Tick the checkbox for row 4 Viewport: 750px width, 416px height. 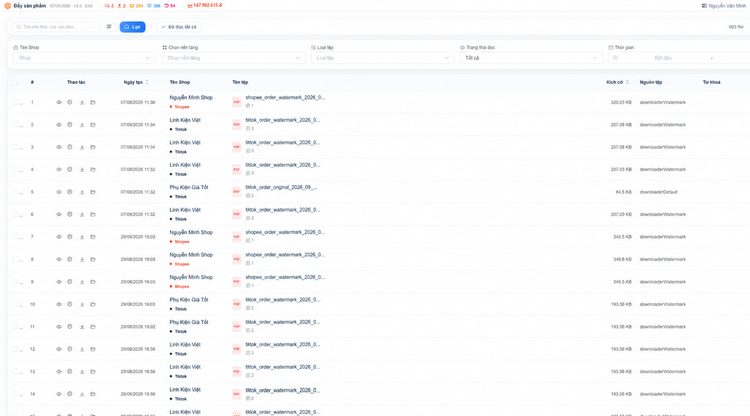pyautogui.click(x=15, y=170)
